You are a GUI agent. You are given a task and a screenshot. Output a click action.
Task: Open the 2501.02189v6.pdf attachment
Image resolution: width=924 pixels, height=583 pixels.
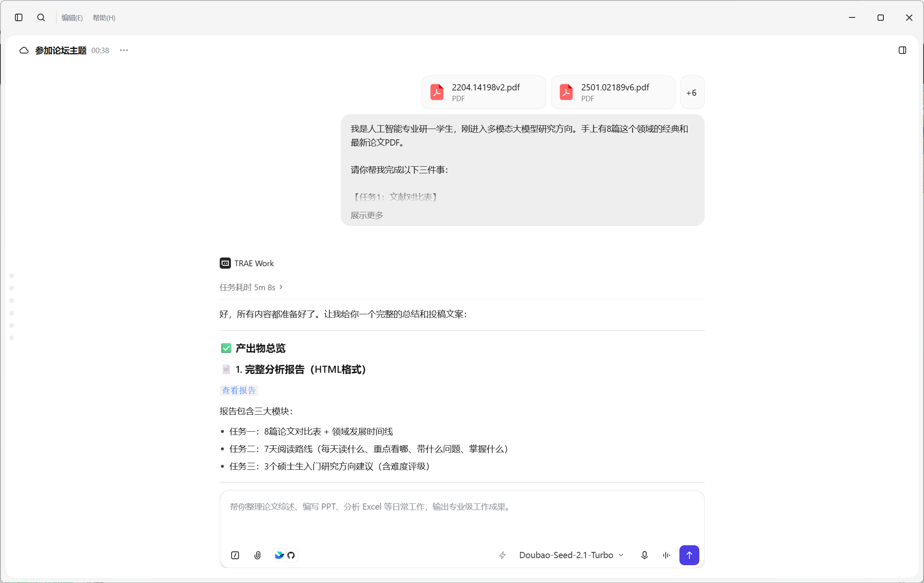pos(613,92)
